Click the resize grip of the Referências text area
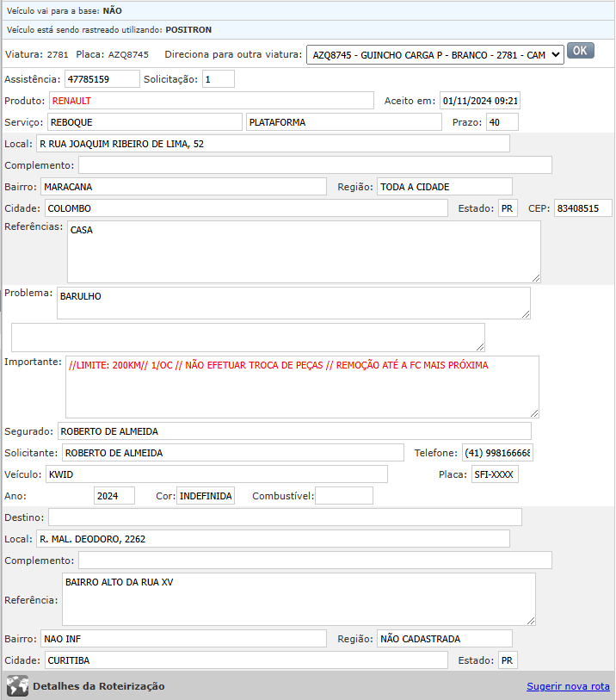Screen dimensions: 616x700 pyautogui.click(x=536, y=278)
